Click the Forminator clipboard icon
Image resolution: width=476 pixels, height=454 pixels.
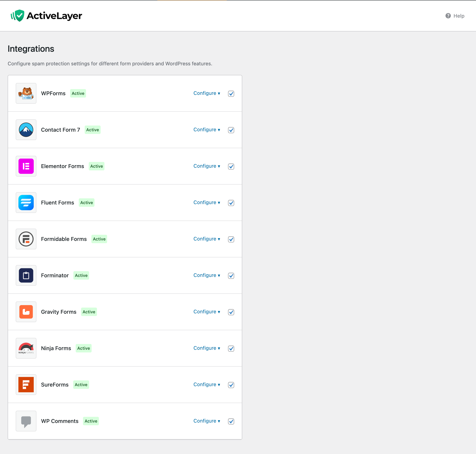[26, 275]
